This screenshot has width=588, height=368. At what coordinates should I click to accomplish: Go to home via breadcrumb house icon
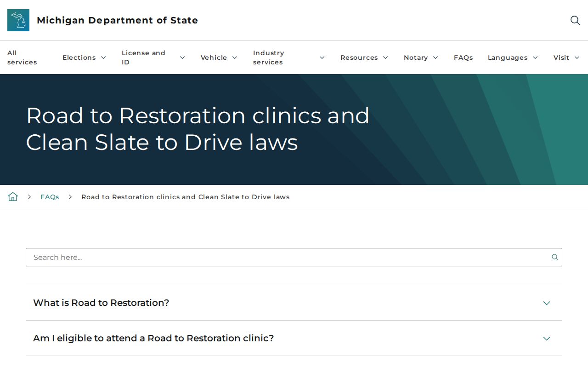coord(13,197)
